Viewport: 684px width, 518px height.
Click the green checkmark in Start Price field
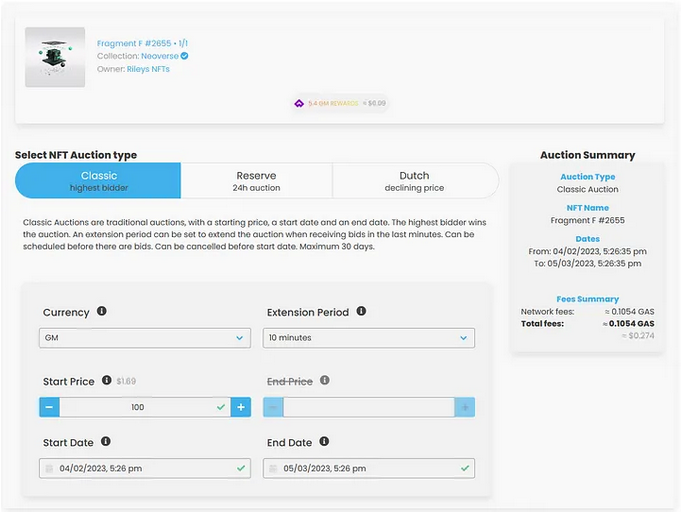tap(221, 407)
